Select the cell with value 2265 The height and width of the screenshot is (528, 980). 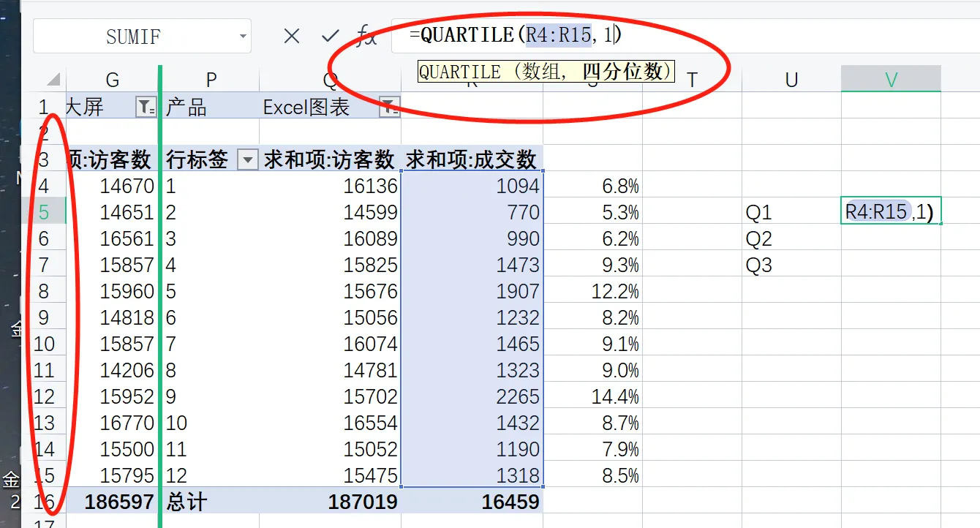click(x=472, y=396)
